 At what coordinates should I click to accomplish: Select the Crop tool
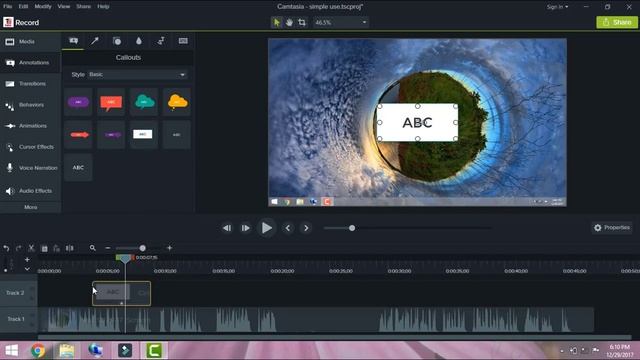coord(302,22)
